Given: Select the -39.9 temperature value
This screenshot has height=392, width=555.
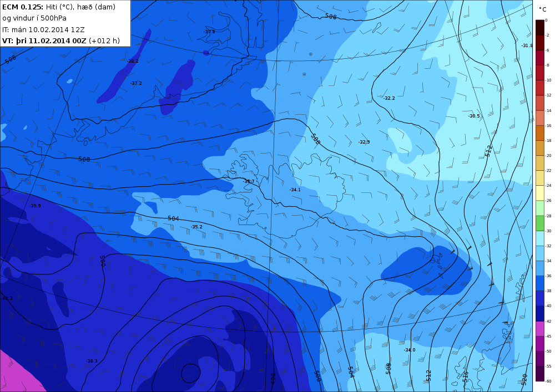Looking at the screenshot, I should tap(35, 206).
